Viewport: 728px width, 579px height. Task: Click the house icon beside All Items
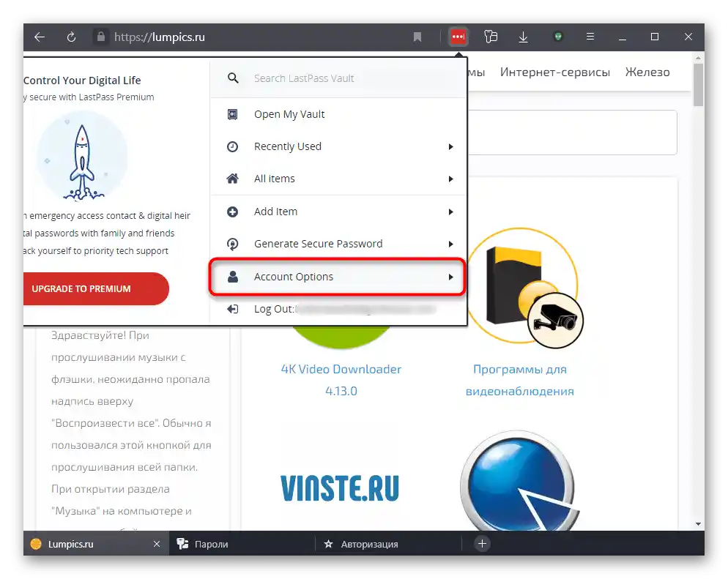[233, 179]
